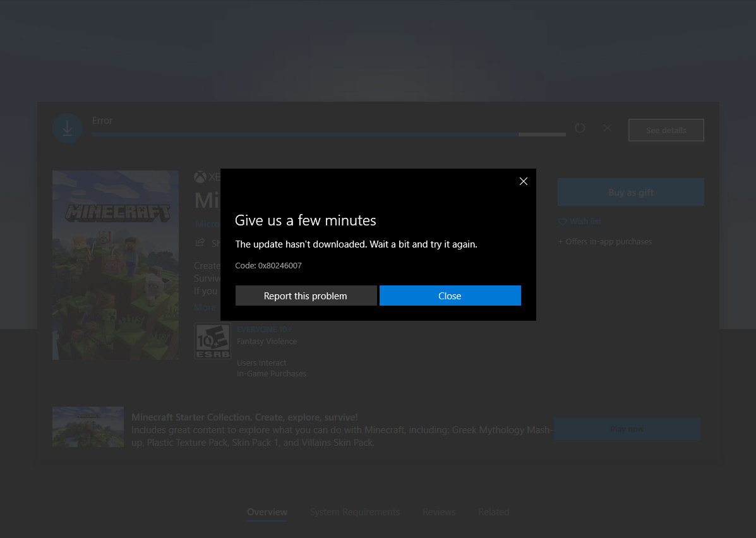Screen dimensions: 756x538
Task: Click the Minecraft cover art image
Action: point(115,265)
